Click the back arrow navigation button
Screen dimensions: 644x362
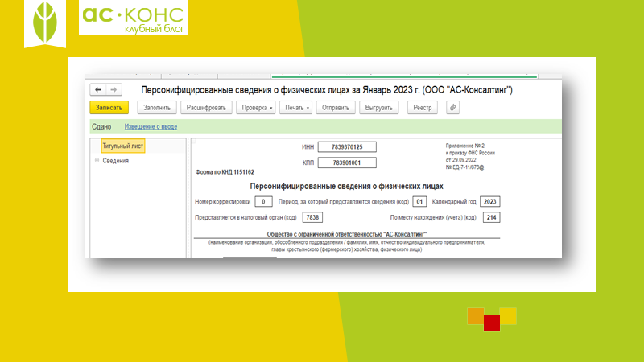coord(97,89)
